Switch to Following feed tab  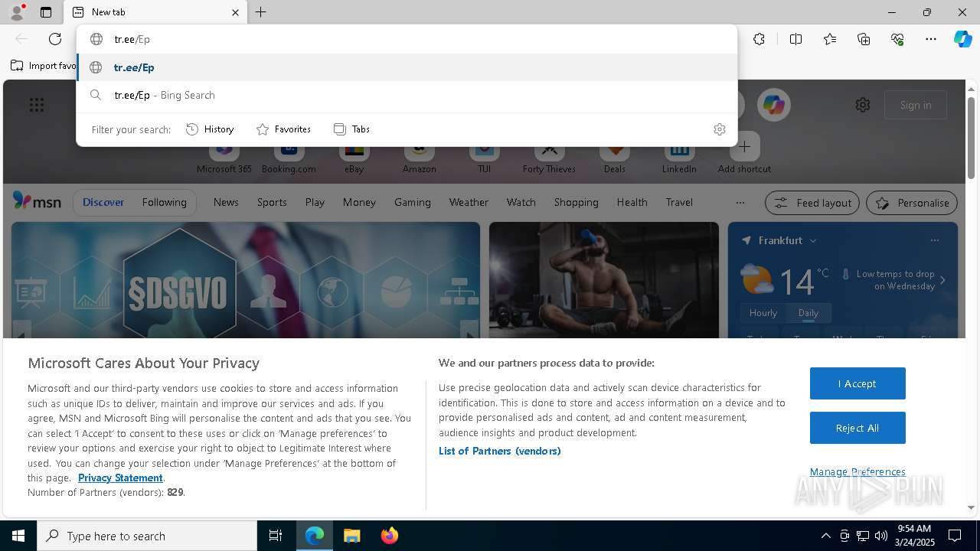tap(164, 202)
